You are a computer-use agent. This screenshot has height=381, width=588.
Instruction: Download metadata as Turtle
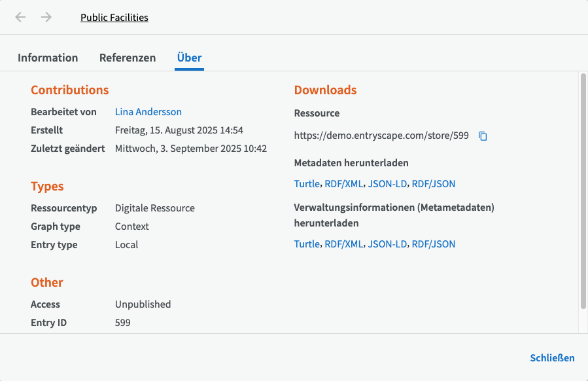pos(307,184)
